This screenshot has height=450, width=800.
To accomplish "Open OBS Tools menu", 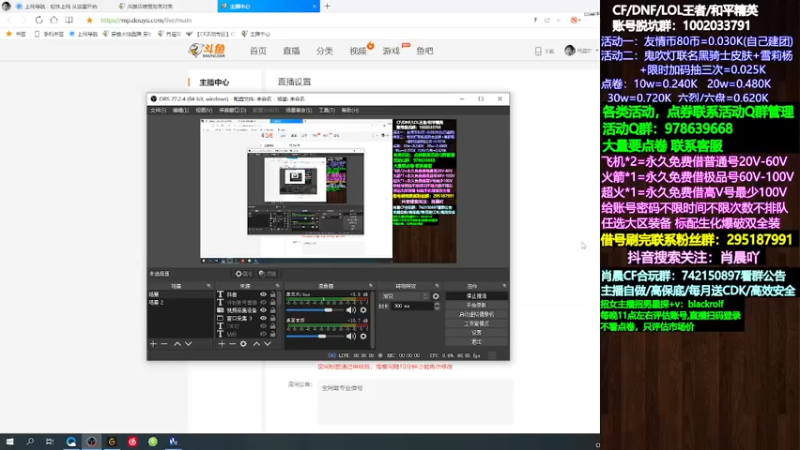I will pos(327,110).
